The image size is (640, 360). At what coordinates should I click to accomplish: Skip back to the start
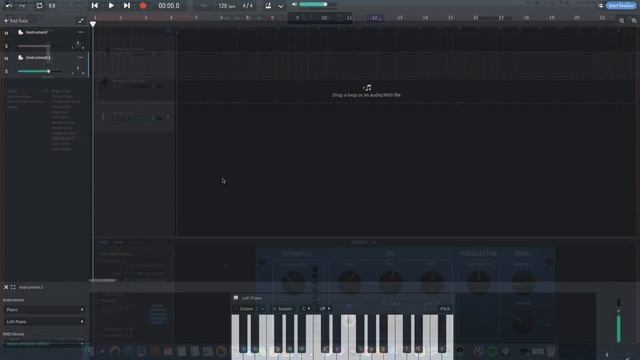click(x=95, y=6)
